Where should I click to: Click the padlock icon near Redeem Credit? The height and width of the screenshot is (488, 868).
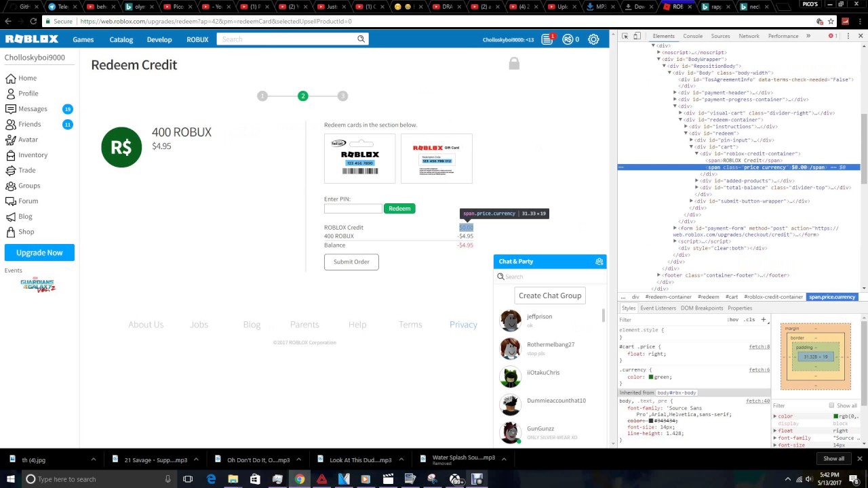pyautogui.click(x=514, y=64)
